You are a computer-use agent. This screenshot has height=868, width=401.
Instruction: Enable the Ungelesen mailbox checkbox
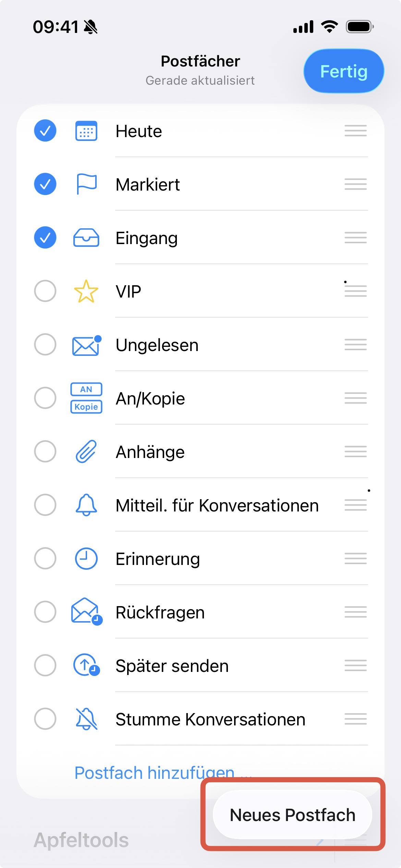pyautogui.click(x=45, y=345)
